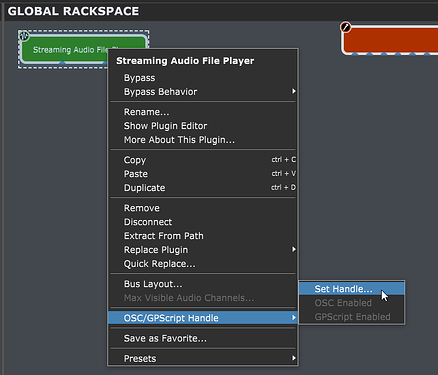Select the red plugin block
Screen dimensions: 438x375
point(390,40)
